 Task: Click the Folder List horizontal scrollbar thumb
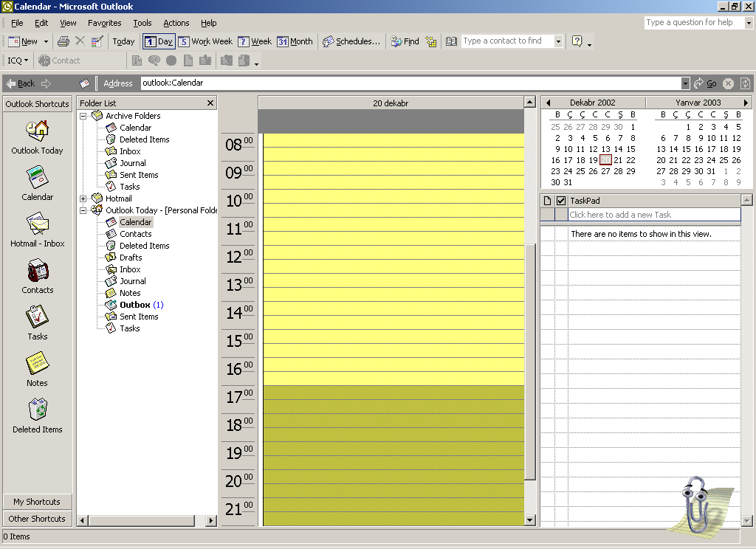(141, 520)
